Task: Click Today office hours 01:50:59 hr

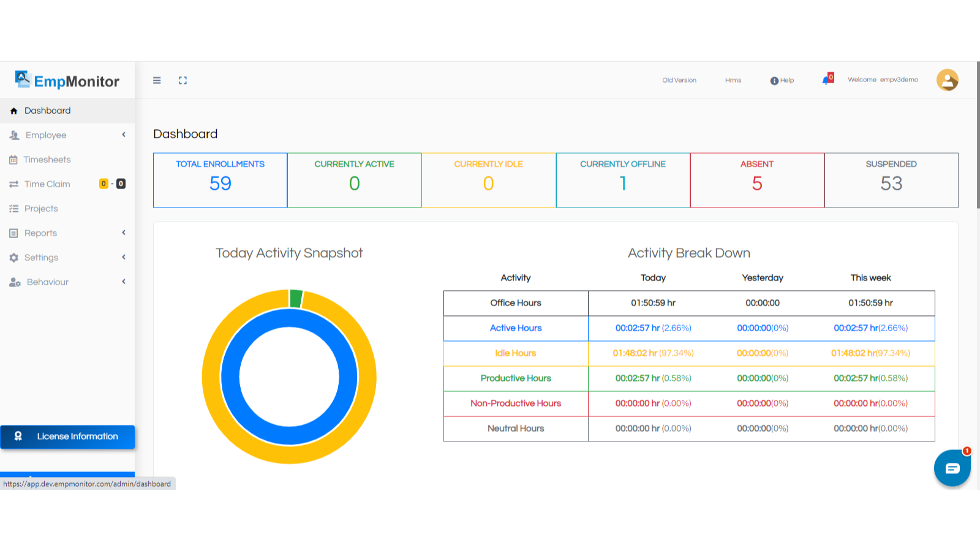Action: (x=653, y=303)
